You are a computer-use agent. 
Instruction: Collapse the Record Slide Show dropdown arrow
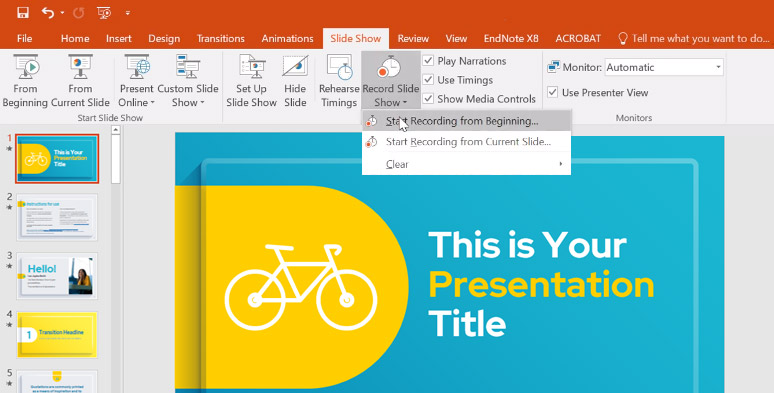tap(405, 103)
